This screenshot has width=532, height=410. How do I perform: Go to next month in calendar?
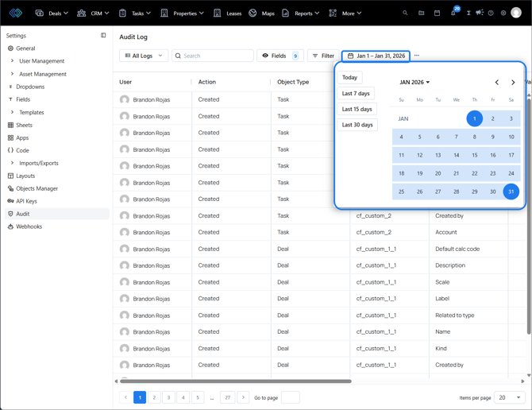[513, 82]
